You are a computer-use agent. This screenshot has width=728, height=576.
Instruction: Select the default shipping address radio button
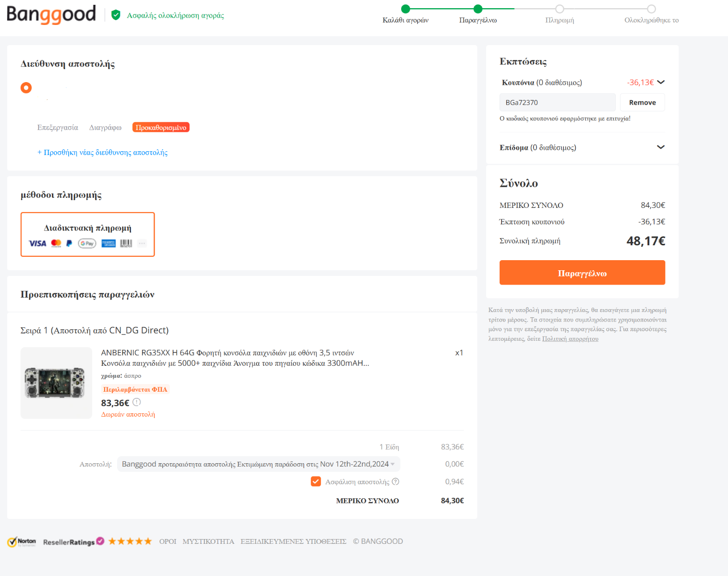pyautogui.click(x=26, y=88)
